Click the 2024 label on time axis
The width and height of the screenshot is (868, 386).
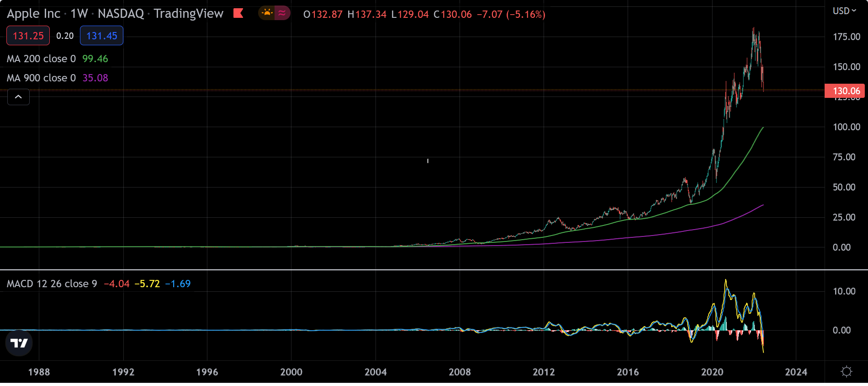tap(796, 372)
